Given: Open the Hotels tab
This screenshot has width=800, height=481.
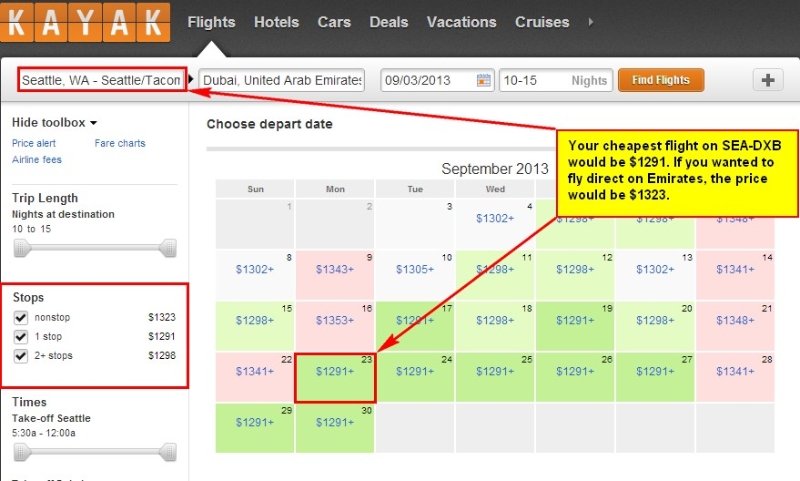Looking at the screenshot, I should [x=277, y=22].
